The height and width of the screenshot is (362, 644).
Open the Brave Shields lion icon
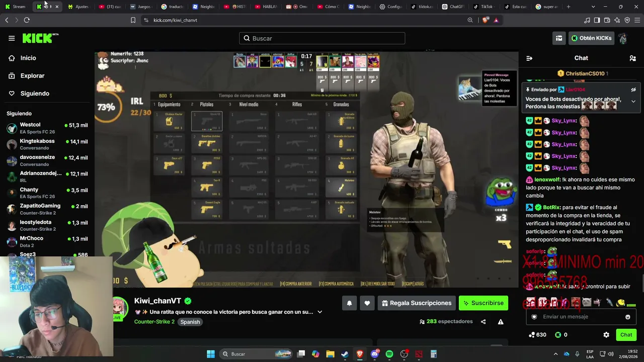(x=485, y=20)
